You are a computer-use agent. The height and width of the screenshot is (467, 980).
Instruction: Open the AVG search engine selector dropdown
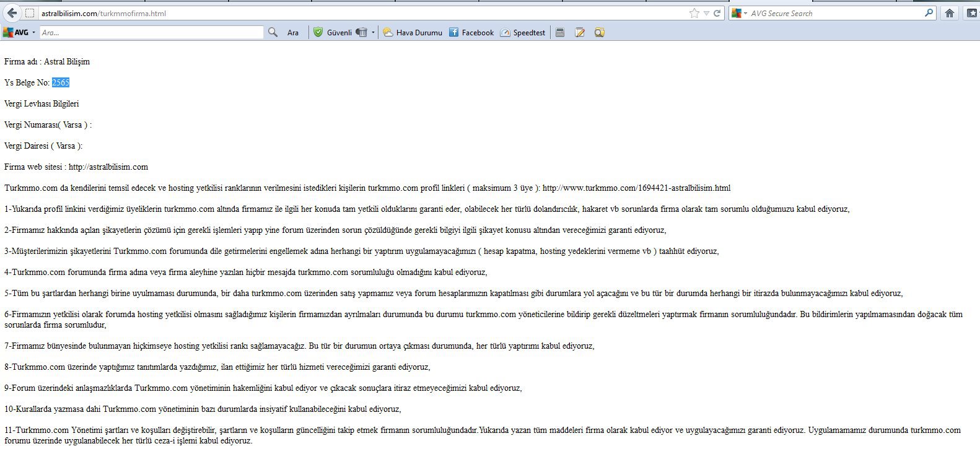pos(739,13)
